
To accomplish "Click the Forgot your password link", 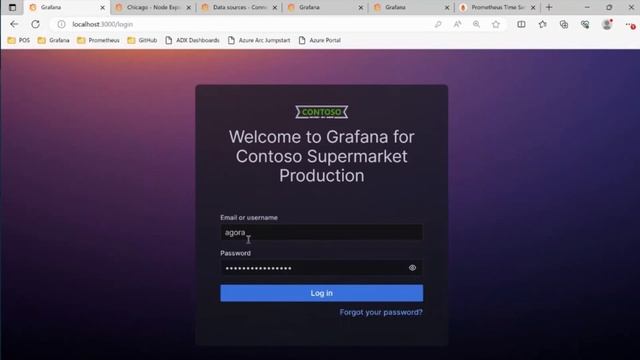I will click(x=381, y=312).
